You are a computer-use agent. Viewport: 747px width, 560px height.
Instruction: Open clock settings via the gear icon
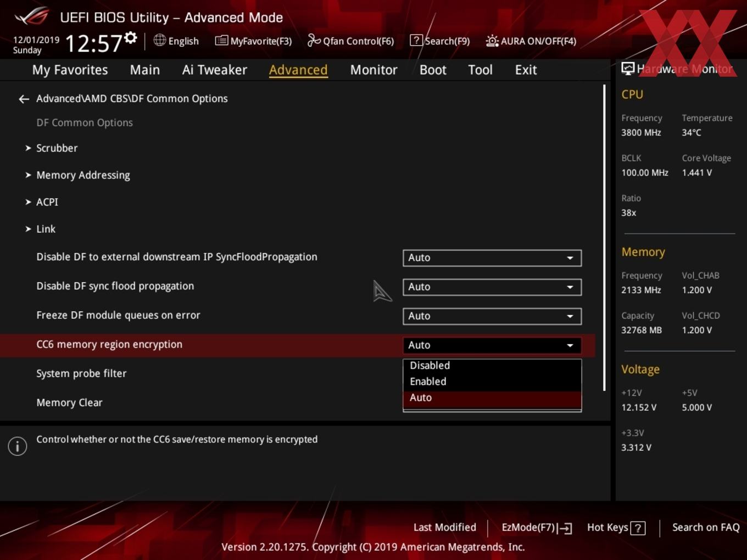(131, 38)
